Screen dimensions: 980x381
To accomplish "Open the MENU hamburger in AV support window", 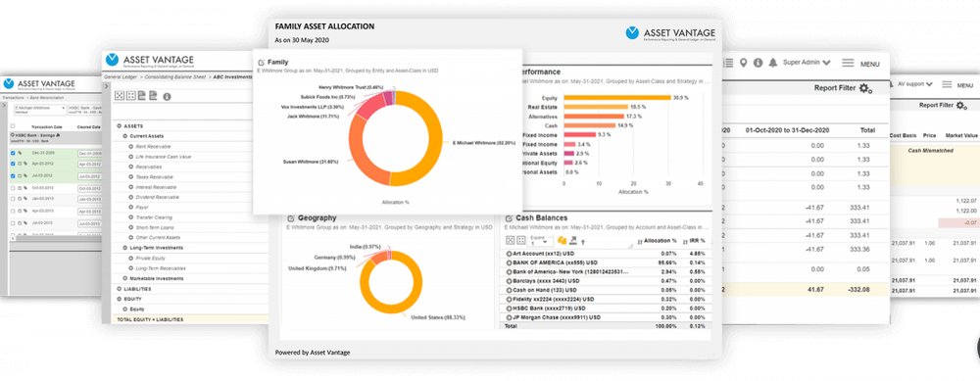I will (x=948, y=84).
